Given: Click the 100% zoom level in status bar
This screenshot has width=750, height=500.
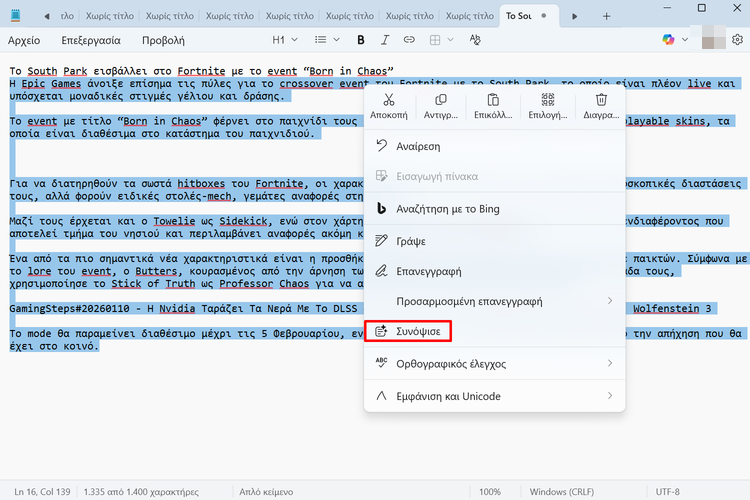Looking at the screenshot, I should pyautogui.click(x=489, y=492).
